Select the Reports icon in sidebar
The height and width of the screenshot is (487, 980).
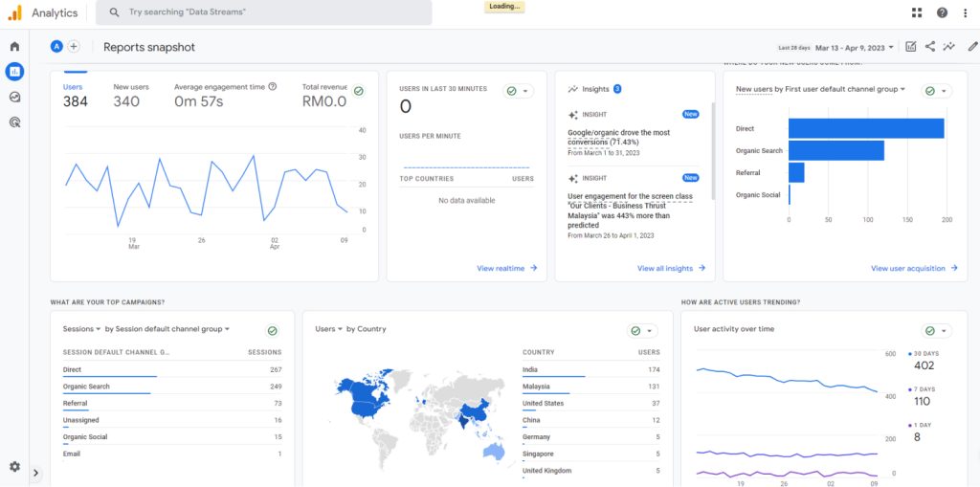pos(14,71)
